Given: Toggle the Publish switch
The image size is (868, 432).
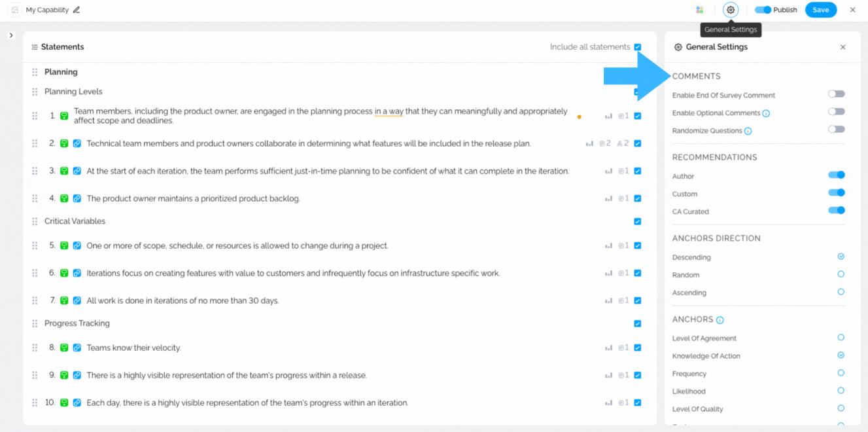Looking at the screenshot, I should coord(763,10).
